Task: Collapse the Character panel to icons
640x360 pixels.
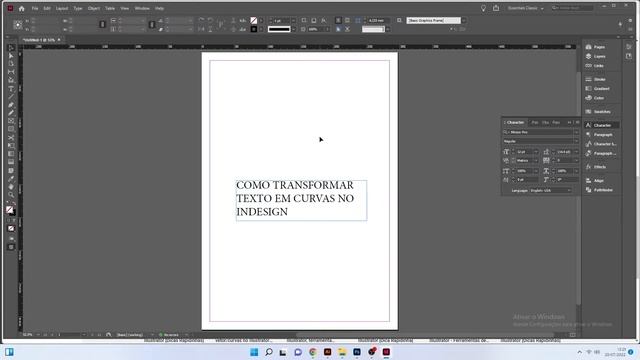Action: tap(569, 122)
